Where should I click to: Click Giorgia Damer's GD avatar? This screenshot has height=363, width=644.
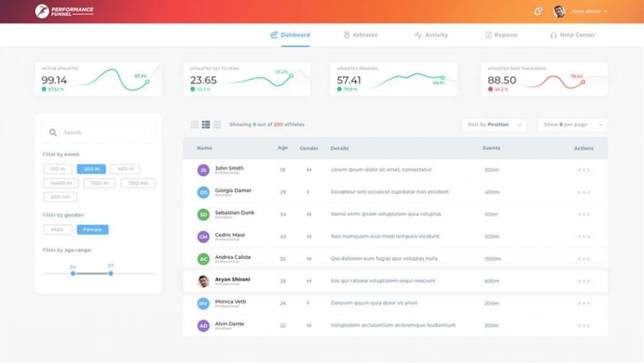click(203, 193)
